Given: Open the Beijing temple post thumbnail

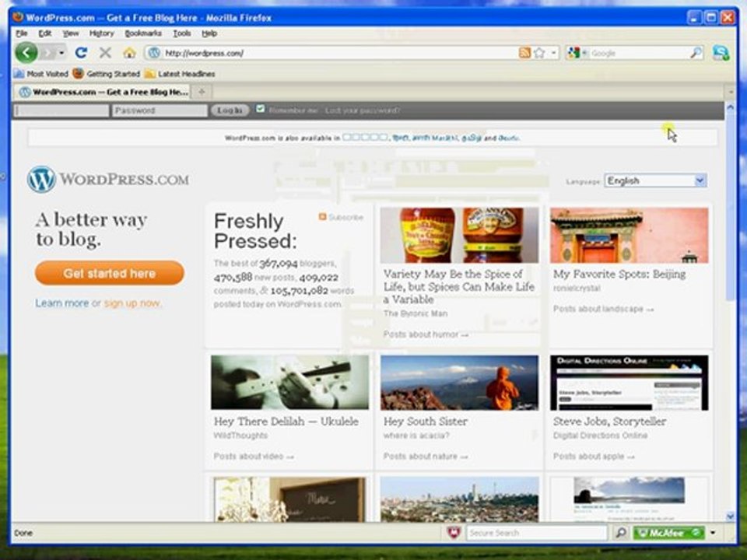Looking at the screenshot, I should [x=630, y=235].
